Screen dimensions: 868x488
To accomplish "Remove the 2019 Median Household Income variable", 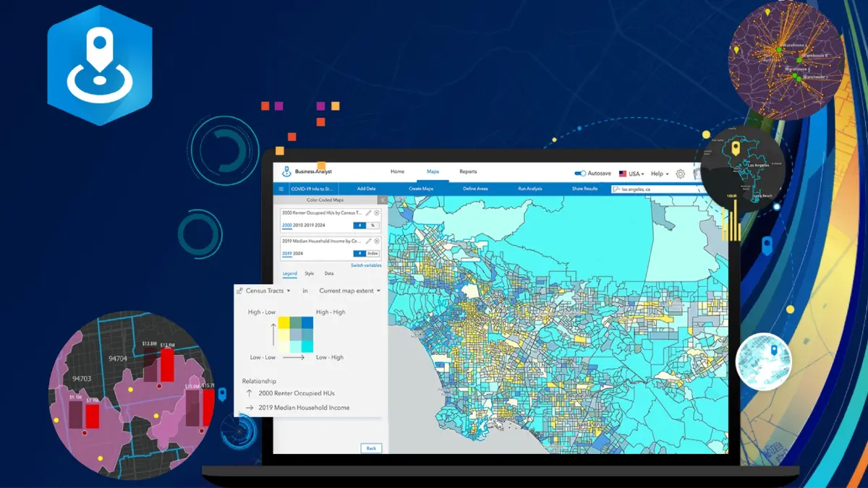I will (x=377, y=241).
